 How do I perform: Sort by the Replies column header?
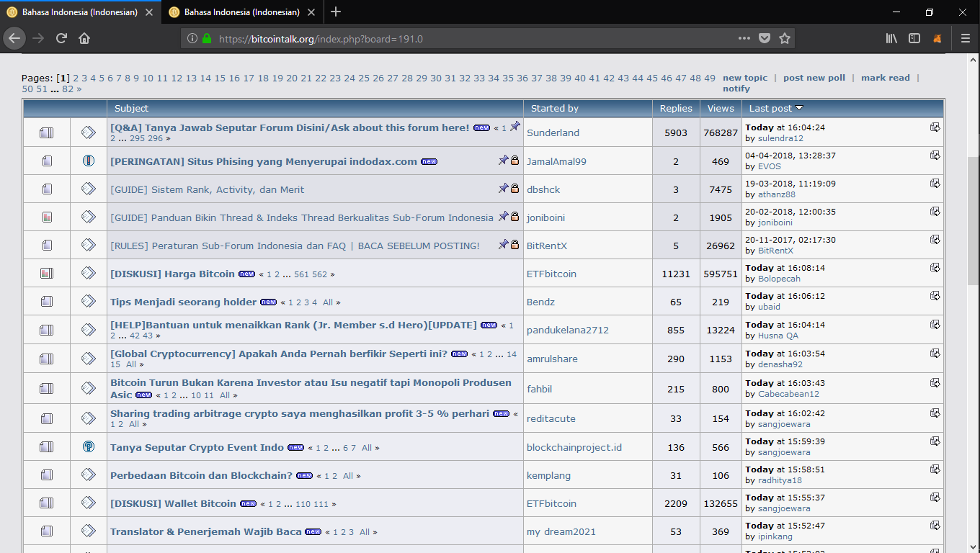pos(676,108)
